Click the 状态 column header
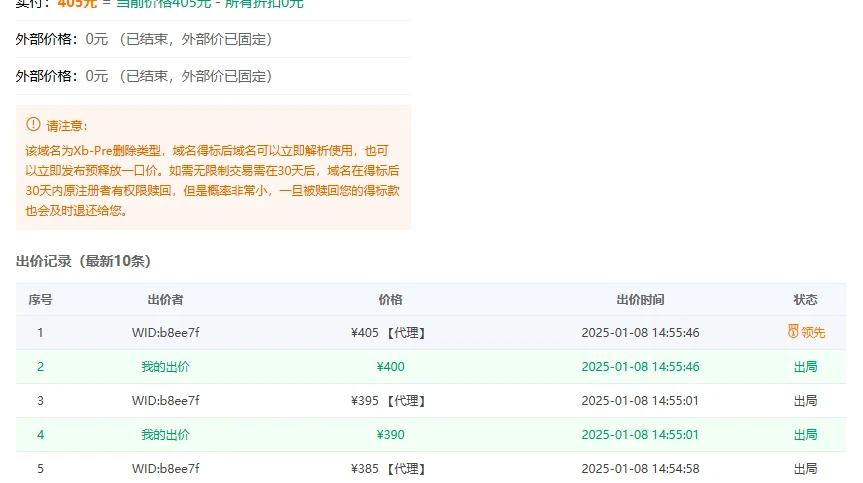863x483 pixels. point(805,299)
